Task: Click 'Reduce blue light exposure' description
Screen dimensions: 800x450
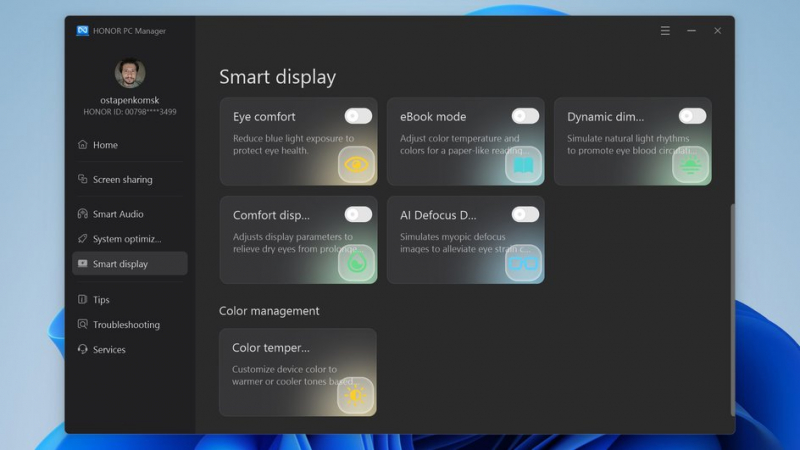Action: point(293,144)
